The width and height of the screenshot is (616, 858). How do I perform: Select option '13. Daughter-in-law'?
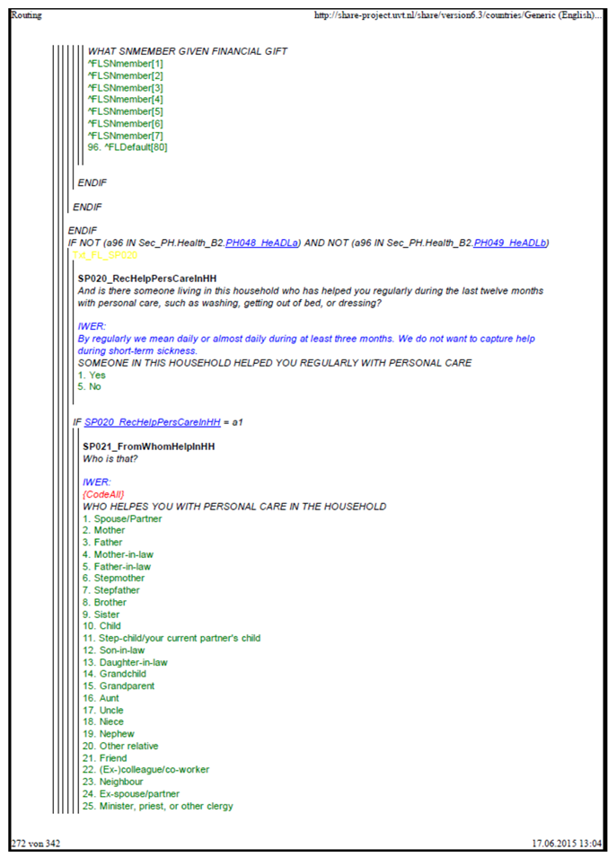click(x=126, y=662)
